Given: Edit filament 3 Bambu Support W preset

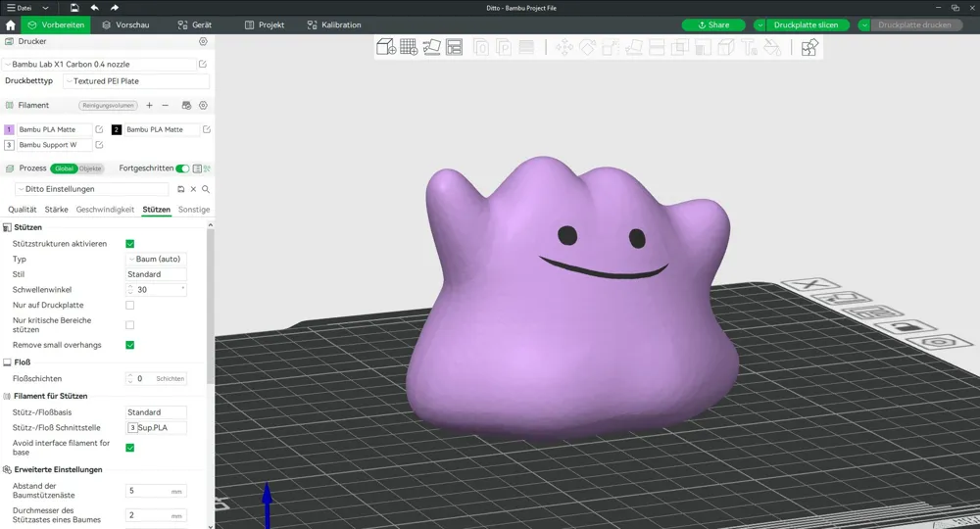Looking at the screenshot, I should click(99, 145).
